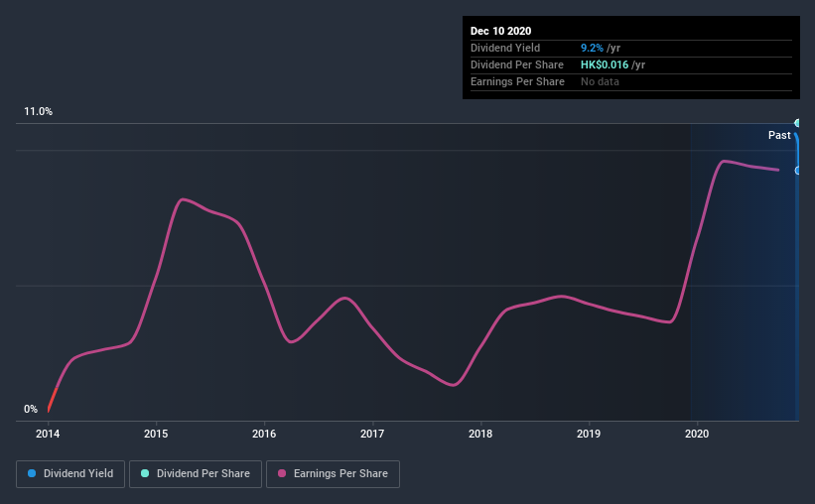Click the Dec 10 2020 tooltip header
The height and width of the screenshot is (504, 815).
pos(500,31)
